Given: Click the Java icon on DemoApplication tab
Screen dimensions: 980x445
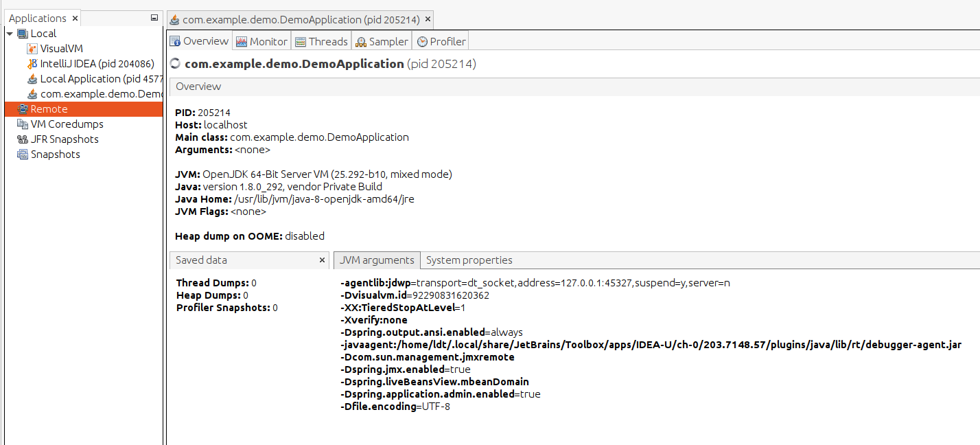Looking at the screenshot, I should point(175,20).
